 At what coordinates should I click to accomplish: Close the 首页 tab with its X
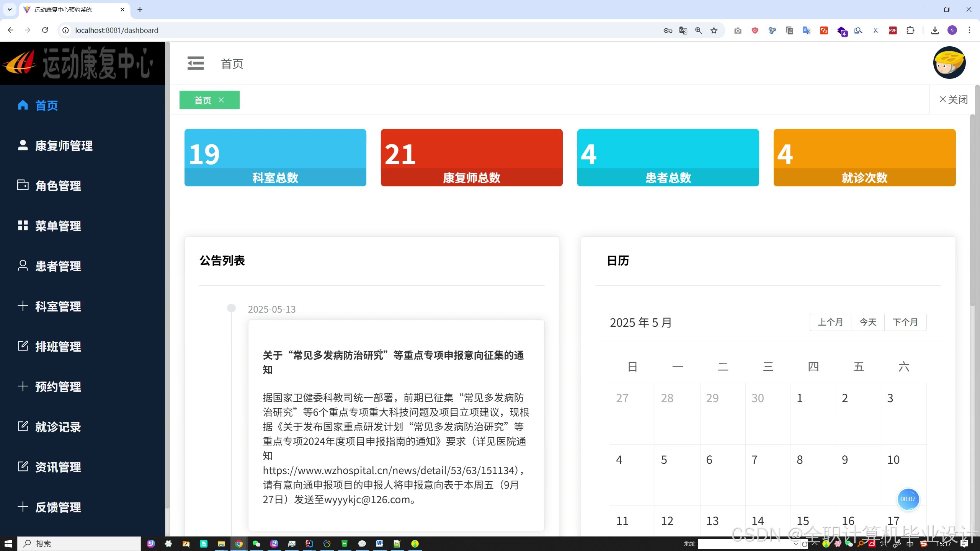221,100
